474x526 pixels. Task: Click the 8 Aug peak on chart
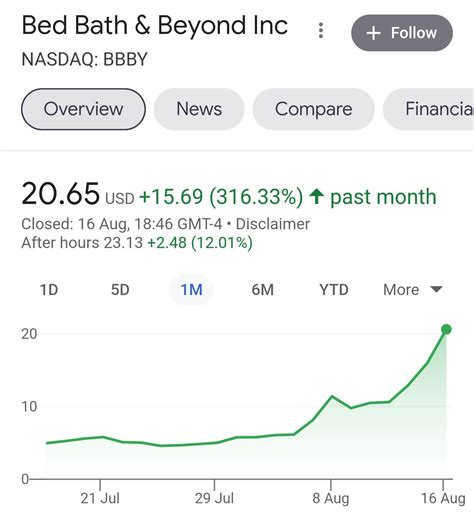point(331,397)
